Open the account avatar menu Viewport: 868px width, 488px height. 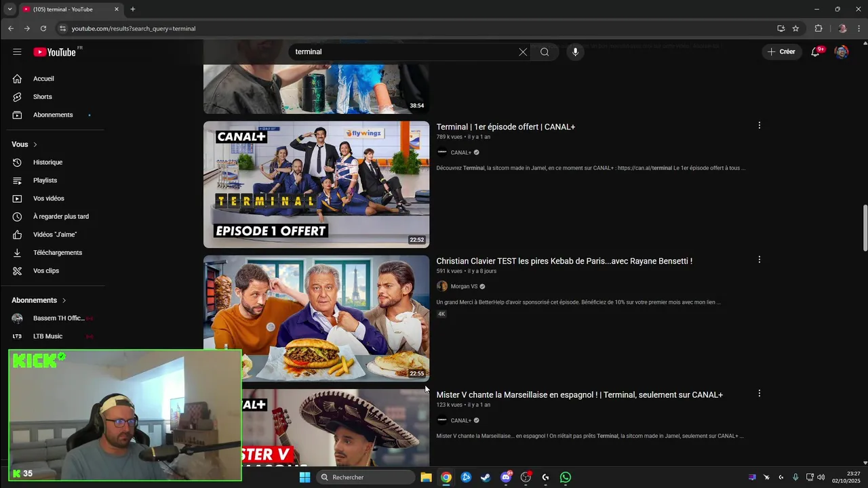click(x=842, y=52)
